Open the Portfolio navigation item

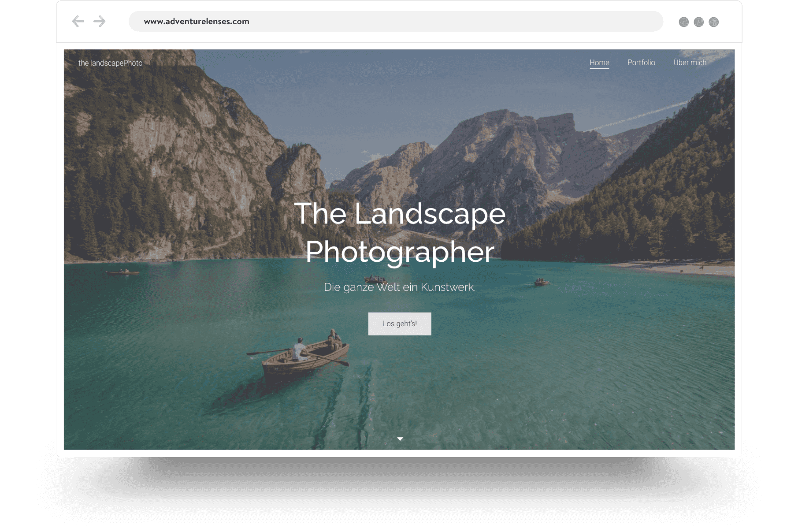(641, 63)
